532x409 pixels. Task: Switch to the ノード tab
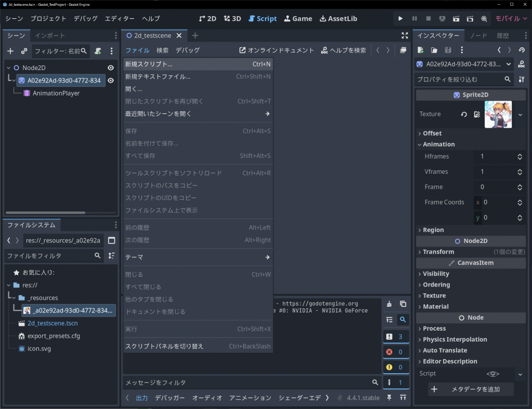pos(478,36)
